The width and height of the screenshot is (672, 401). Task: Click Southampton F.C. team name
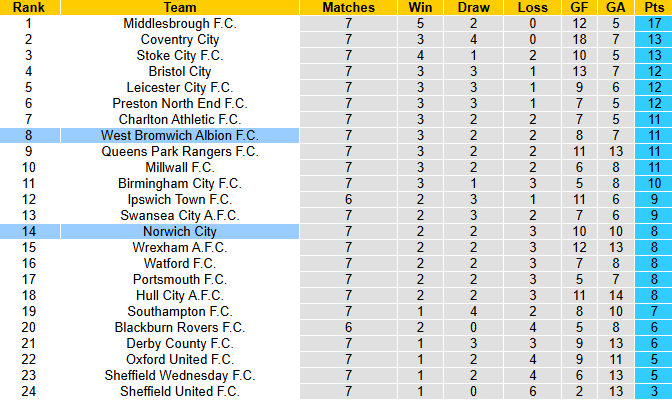click(x=180, y=311)
